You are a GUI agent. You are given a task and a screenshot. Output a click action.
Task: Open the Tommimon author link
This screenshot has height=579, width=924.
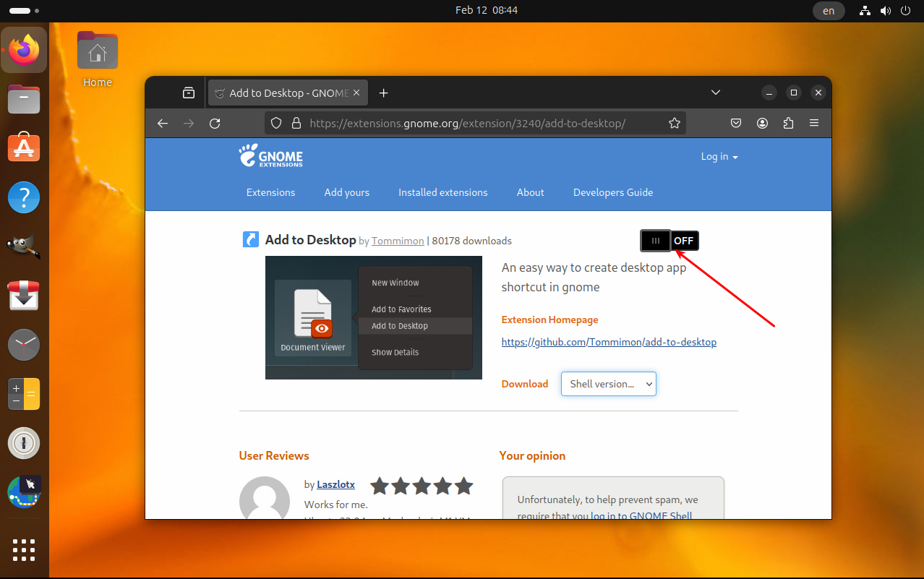(x=397, y=240)
